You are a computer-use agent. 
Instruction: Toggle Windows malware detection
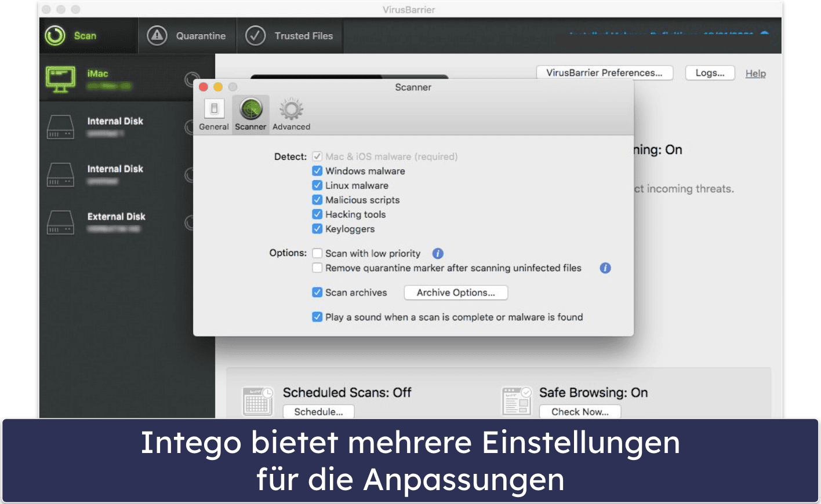click(x=317, y=171)
